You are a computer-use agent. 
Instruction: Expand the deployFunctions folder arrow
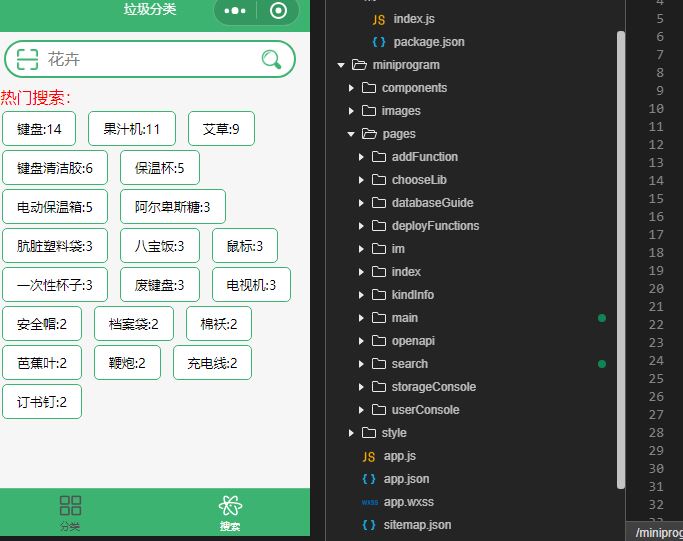click(x=361, y=226)
